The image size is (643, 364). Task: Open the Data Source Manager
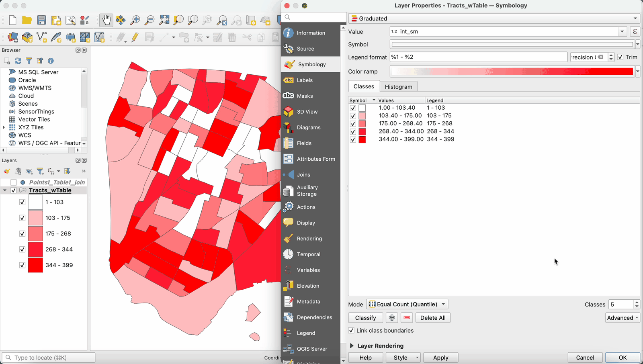click(x=12, y=37)
